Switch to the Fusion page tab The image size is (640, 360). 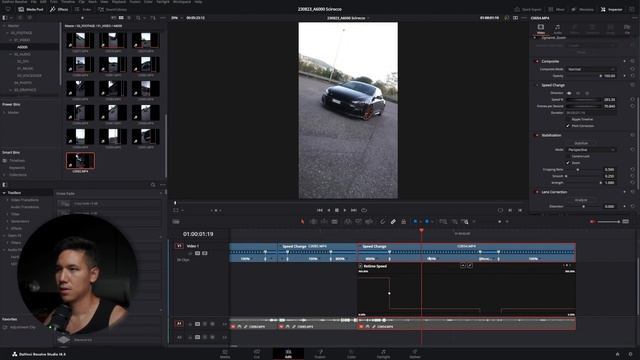point(320,353)
